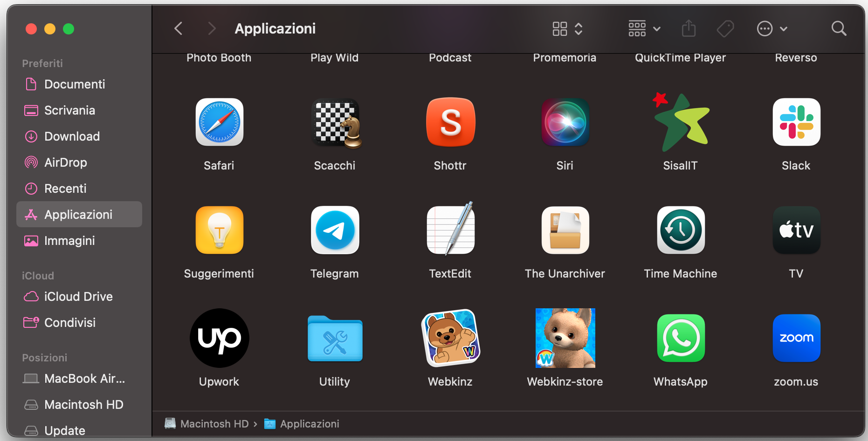
Task: Open the Slack app
Action: pyautogui.click(x=796, y=122)
